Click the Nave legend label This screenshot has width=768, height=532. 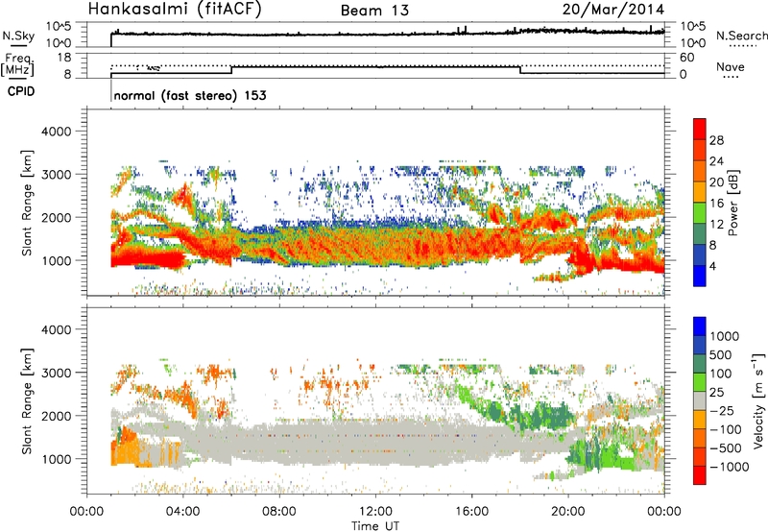(x=731, y=67)
